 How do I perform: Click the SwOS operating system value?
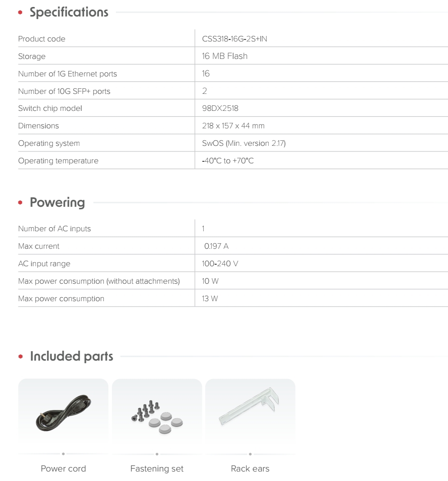[244, 143]
